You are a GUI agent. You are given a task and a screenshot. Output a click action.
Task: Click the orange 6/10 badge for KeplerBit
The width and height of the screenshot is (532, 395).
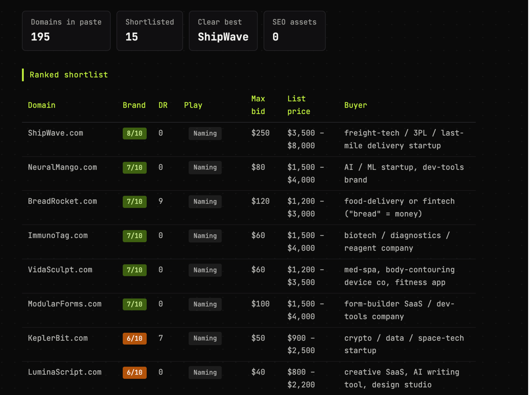coord(135,338)
